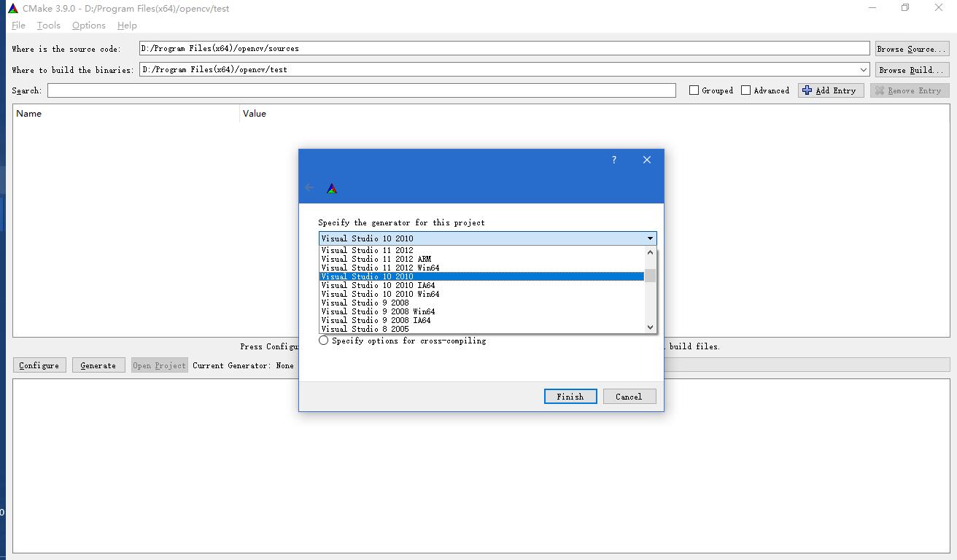Select Visual Studio 11 2012 Win64
The width and height of the screenshot is (957, 560).
(482, 268)
